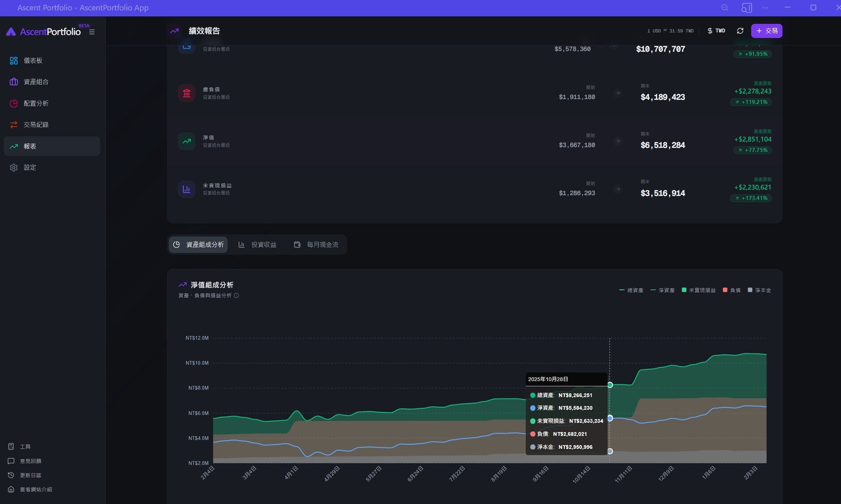
Task: Click the 配置分析 pie chart icon
Action: pos(14,104)
